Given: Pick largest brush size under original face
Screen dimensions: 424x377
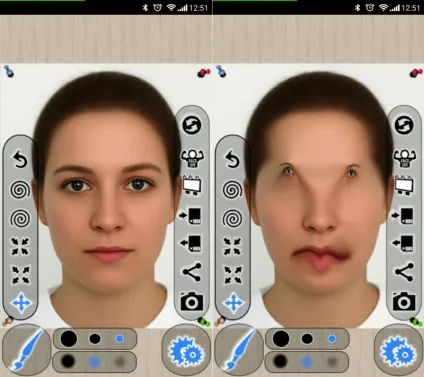Looking at the screenshot, I should pos(69,339).
